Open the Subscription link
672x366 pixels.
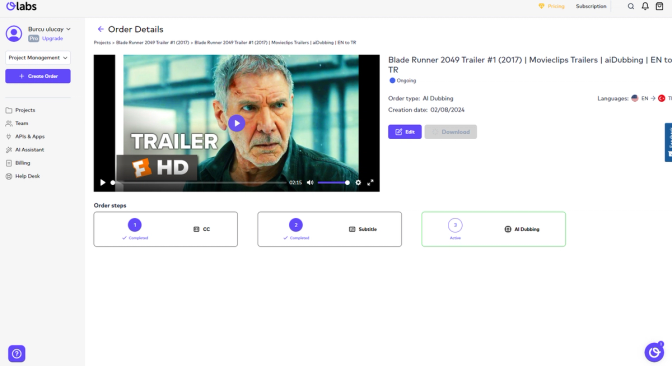(x=591, y=6)
